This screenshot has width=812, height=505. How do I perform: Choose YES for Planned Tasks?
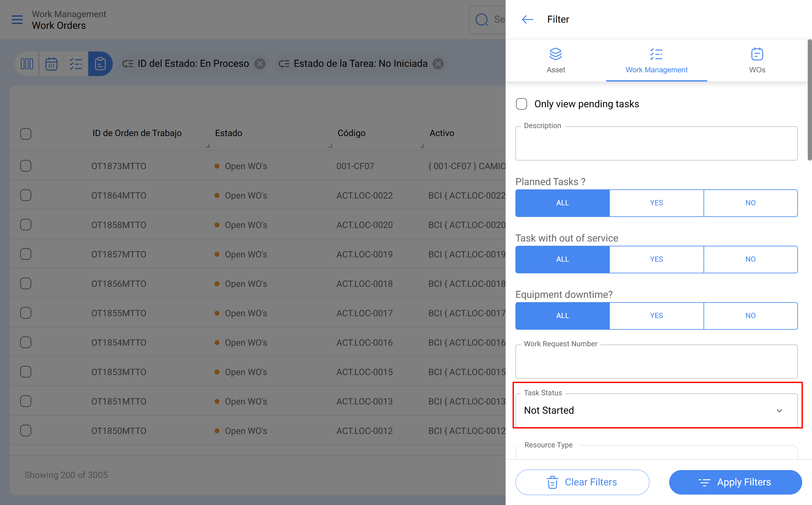coord(656,203)
